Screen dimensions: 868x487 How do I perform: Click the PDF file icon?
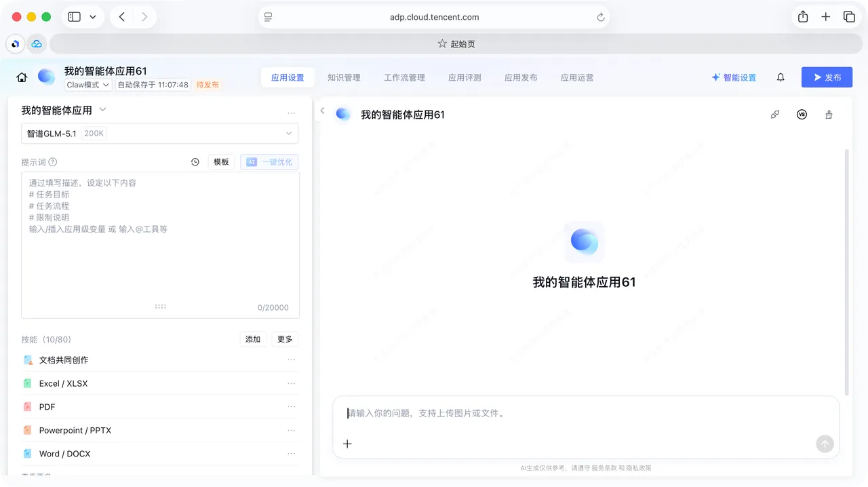coord(28,407)
